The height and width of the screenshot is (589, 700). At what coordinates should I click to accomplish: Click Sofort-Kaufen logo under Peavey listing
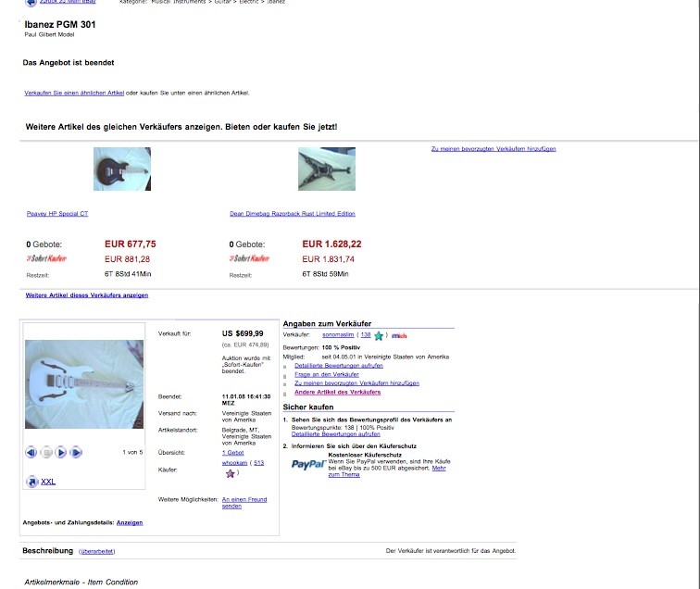(46, 258)
